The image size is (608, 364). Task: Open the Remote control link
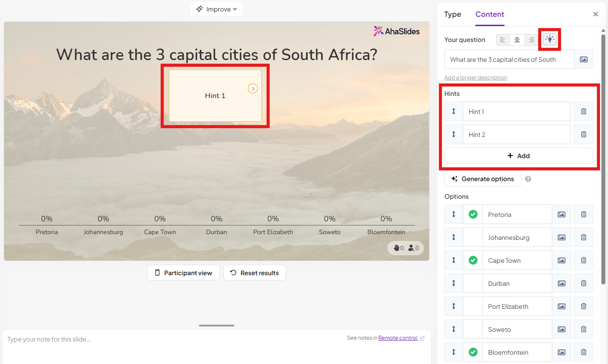pyautogui.click(x=398, y=338)
